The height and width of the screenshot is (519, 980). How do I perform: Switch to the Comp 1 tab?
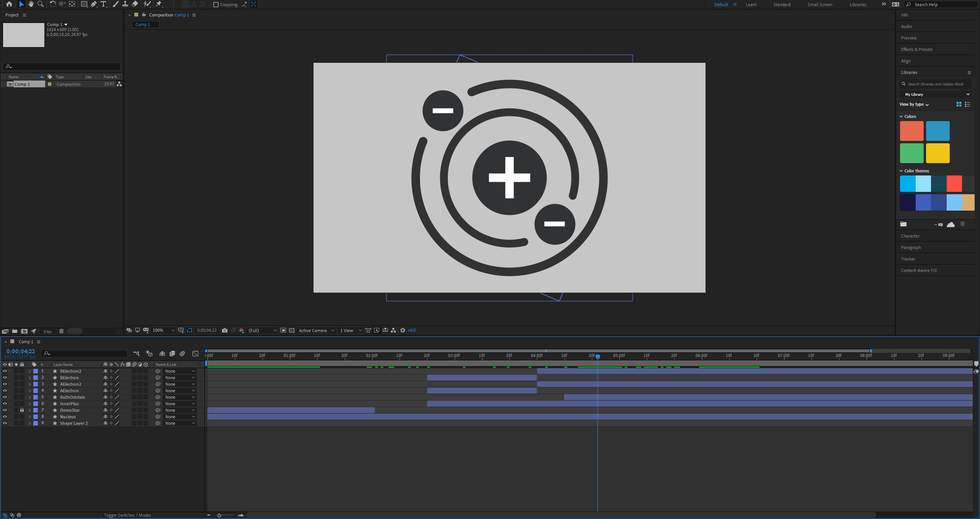tap(145, 24)
